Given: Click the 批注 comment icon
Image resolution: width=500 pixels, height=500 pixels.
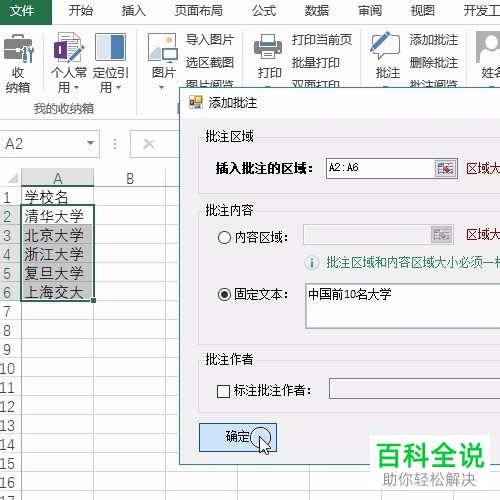Looking at the screenshot, I should (385, 45).
